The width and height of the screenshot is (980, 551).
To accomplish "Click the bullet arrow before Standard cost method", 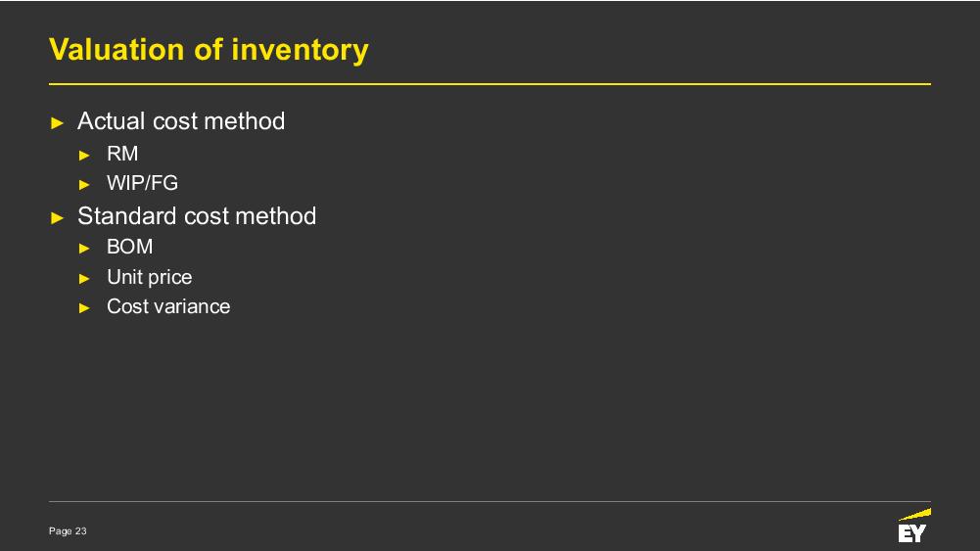I will pos(57,217).
